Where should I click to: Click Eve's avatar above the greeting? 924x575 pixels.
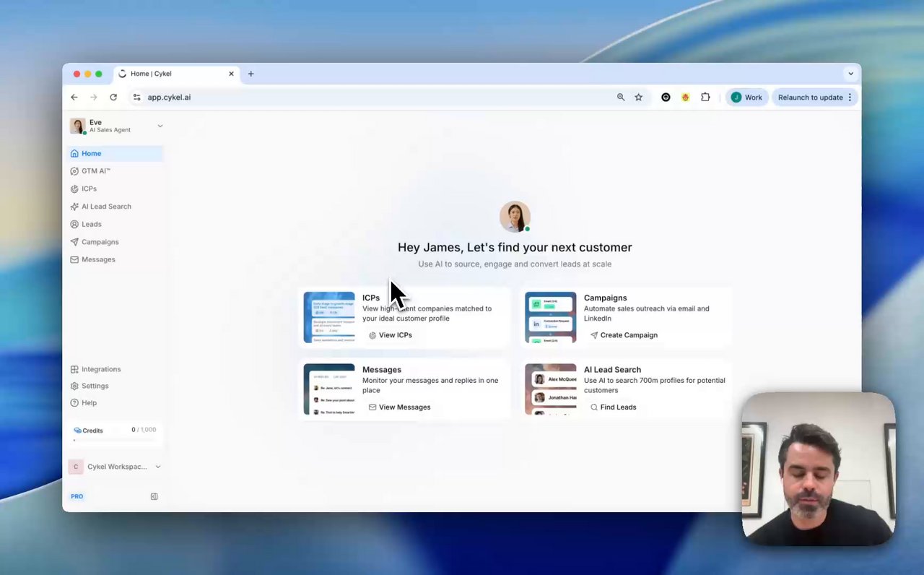pos(515,217)
